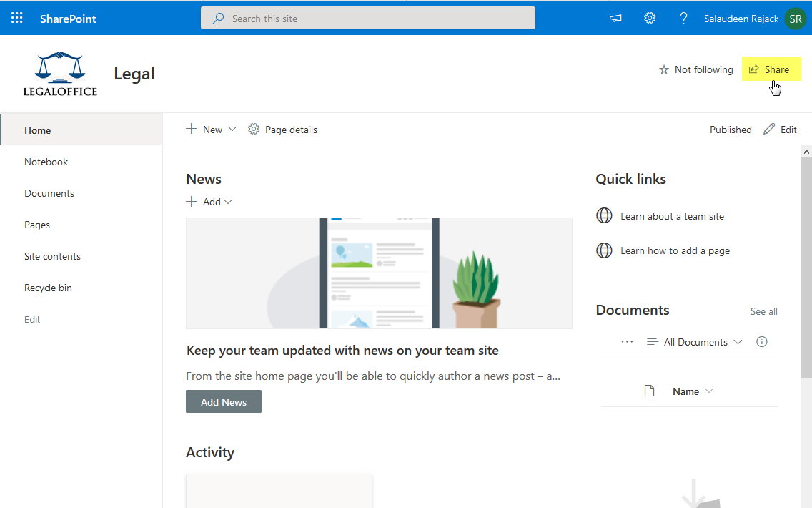Click the Legal site logo
This screenshot has height=508, width=812.
pyautogui.click(x=60, y=72)
